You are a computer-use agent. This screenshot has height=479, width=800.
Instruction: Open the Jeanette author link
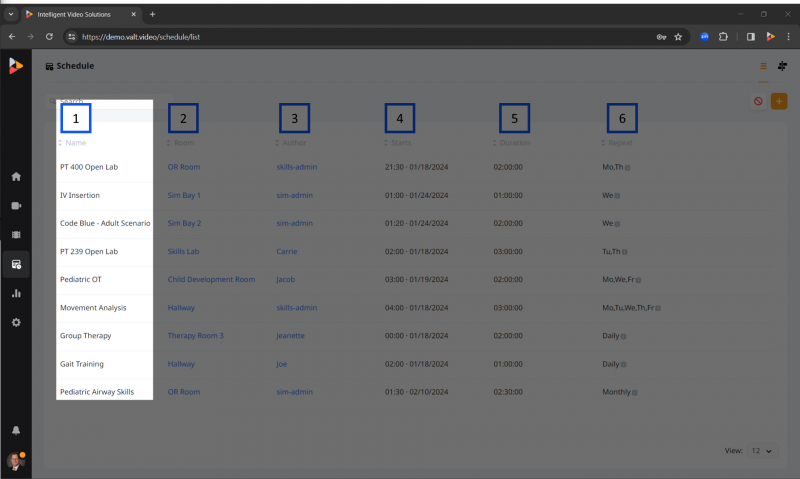tap(290, 336)
